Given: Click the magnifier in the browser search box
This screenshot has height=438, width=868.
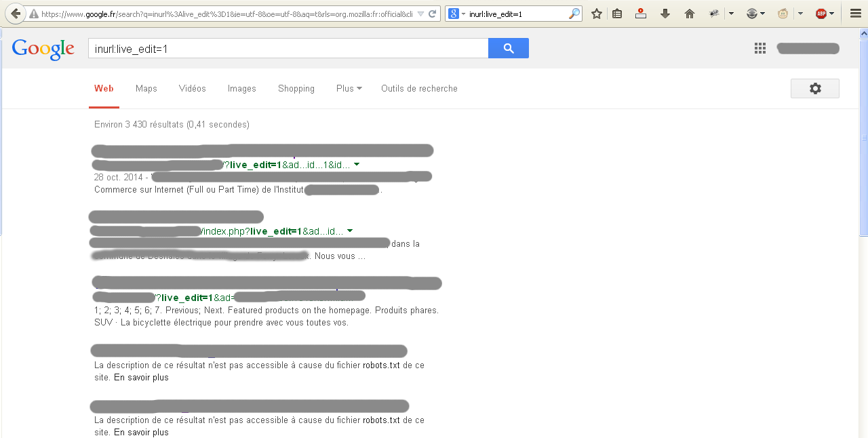Looking at the screenshot, I should click(x=574, y=14).
